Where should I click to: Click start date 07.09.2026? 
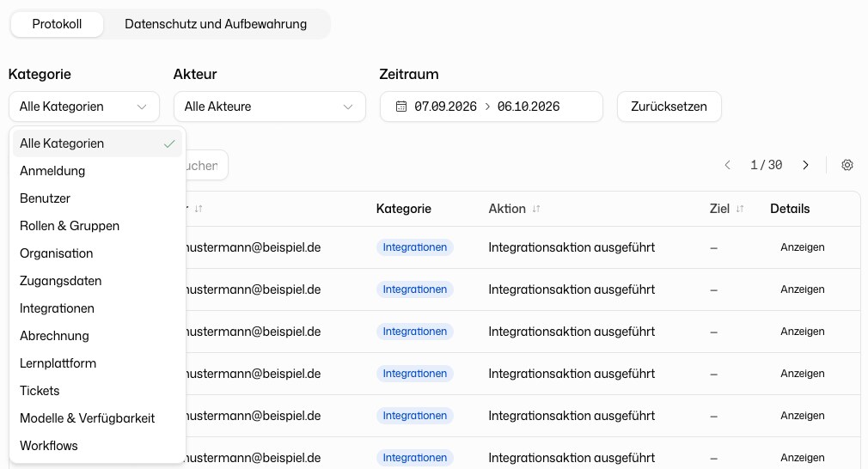(x=446, y=107)
